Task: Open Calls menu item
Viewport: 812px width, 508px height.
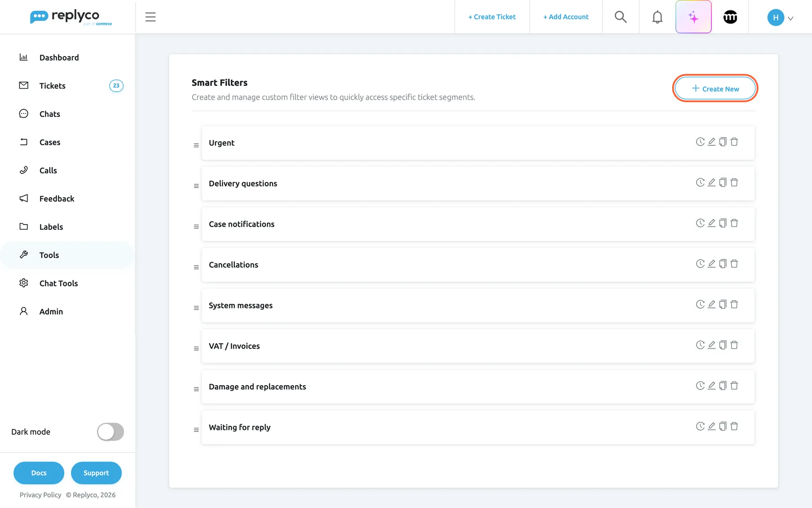Action: pyautogui.click(x=68, y=170)
